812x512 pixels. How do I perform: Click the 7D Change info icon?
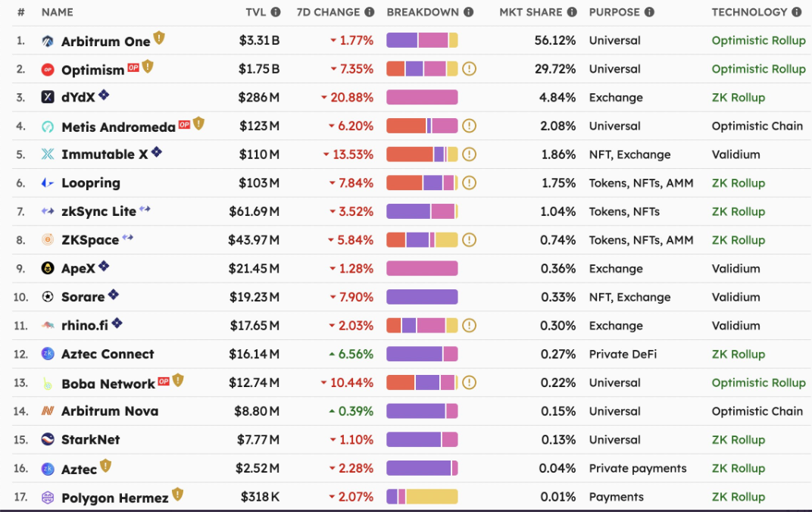[369, 12]
